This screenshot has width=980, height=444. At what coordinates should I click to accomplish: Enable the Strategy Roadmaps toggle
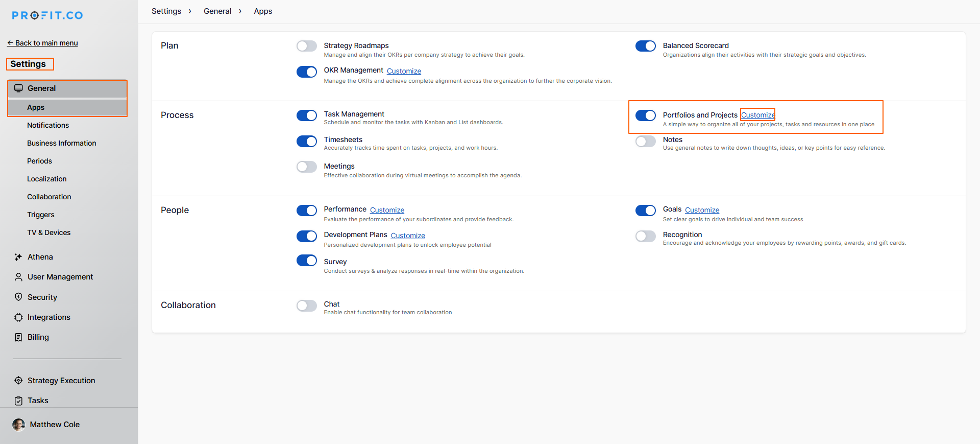[x=307, y=46]
